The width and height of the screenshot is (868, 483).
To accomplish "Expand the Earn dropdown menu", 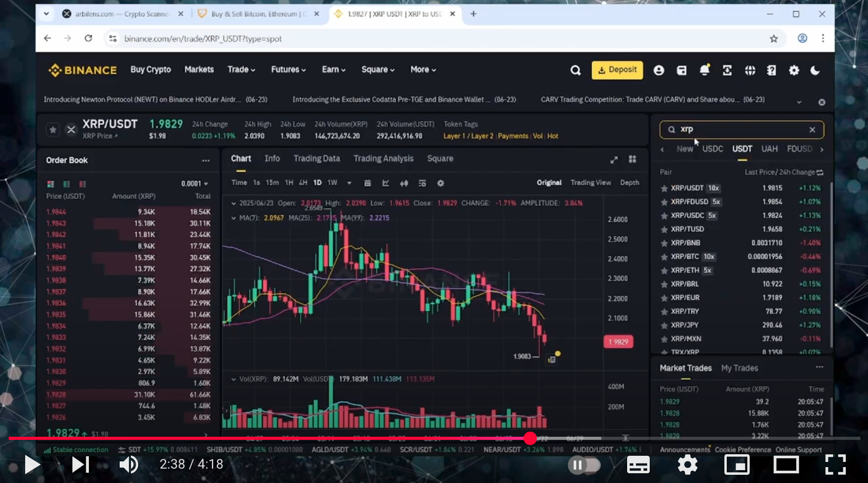I will [334, 69].
